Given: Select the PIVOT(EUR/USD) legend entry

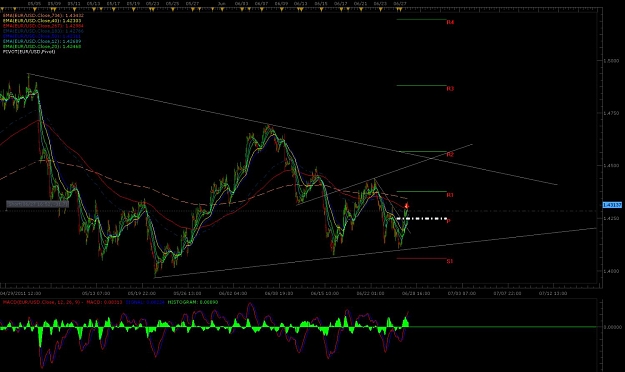Looking at the screenshot, I should [x=29, y=51].
